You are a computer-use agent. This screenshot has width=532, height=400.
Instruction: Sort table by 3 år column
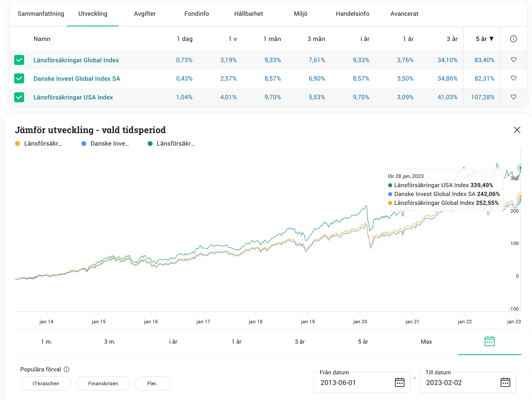pos(452,39)
